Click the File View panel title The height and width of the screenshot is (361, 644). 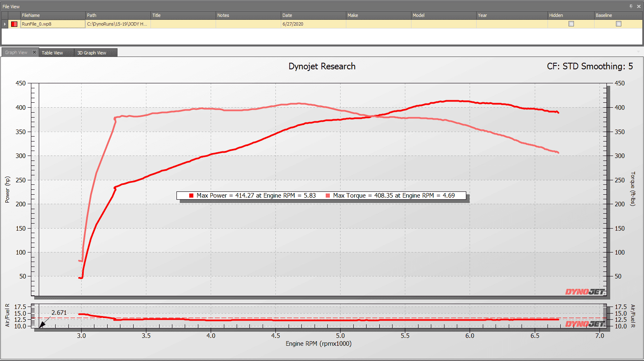tap(11, 7)
